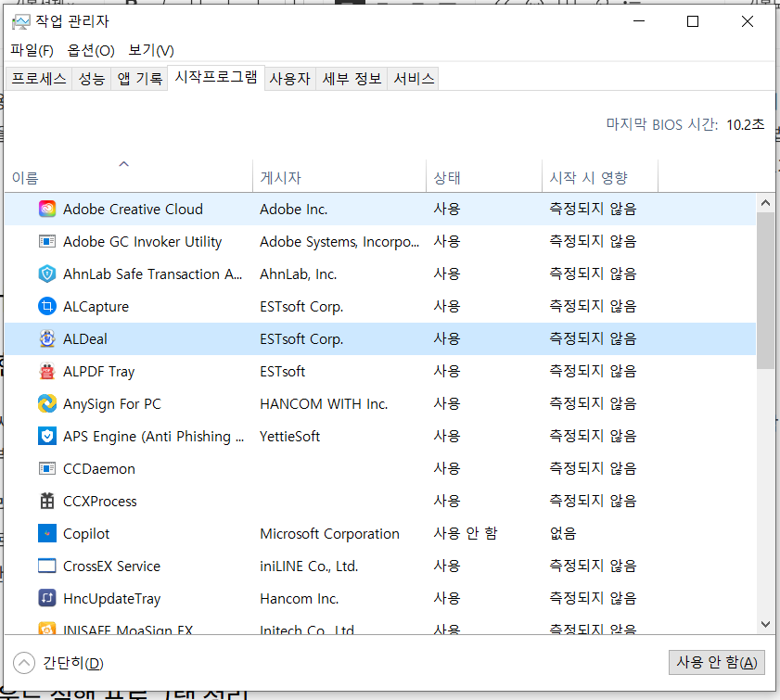Select the APS Engine (Anti Phishing name
Screen dimensions: 780x700
click(154, 437)
